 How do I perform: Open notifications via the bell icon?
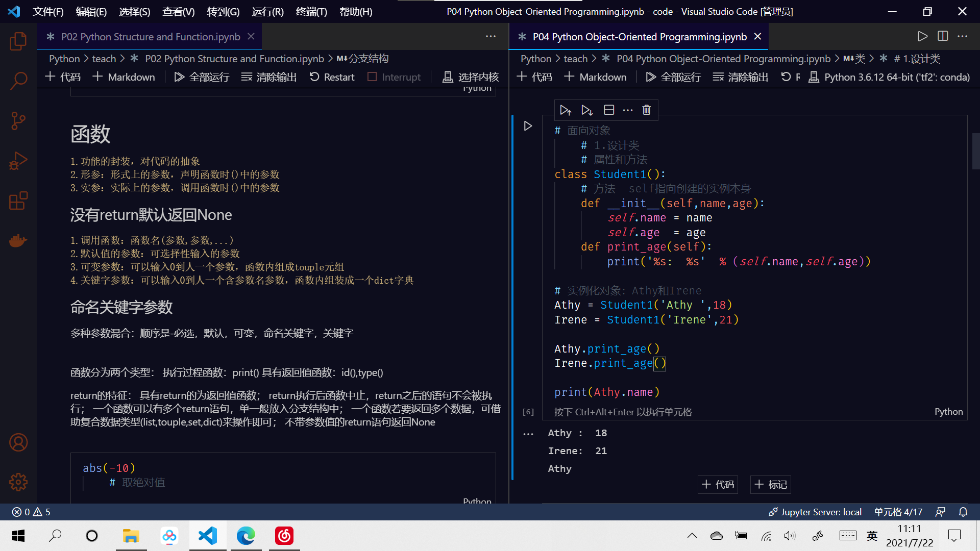pyautogui.click(x=962, y=512)
